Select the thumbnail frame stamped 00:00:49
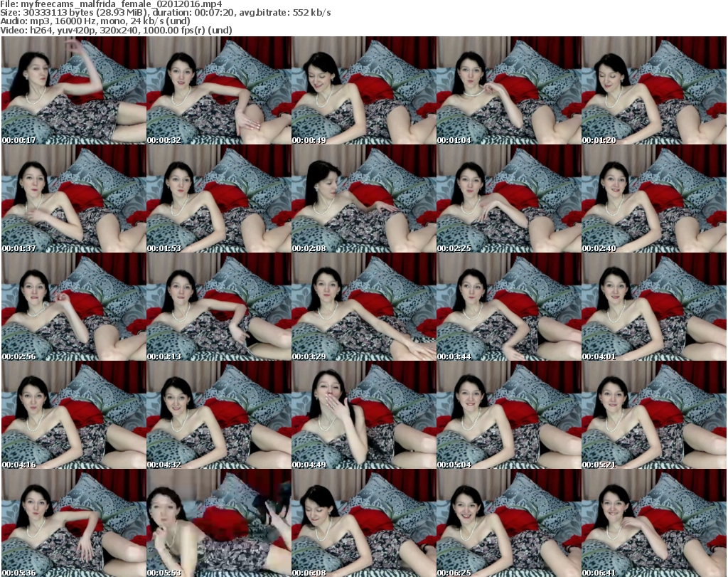 [363, 90]
